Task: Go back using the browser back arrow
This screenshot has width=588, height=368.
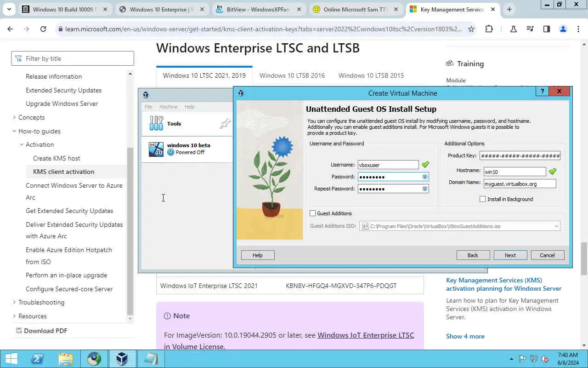Action: 10,29
